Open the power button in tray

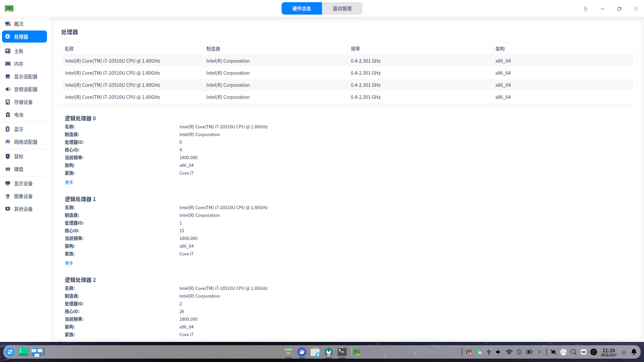(594, 352)
